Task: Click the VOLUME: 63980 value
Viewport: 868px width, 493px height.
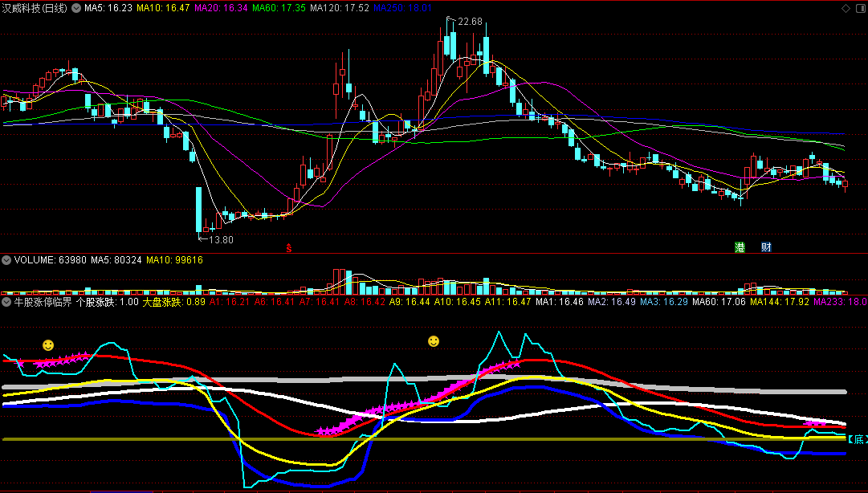Action: [x=51, y=260]
